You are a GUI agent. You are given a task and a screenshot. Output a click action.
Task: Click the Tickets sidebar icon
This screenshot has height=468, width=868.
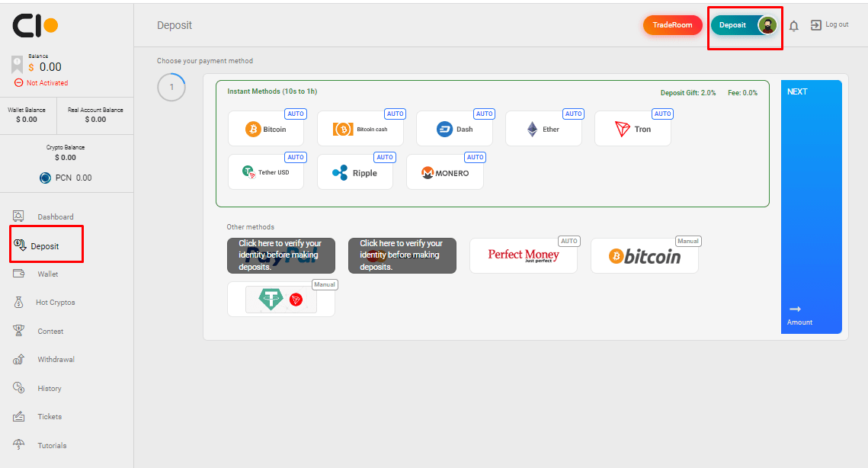(x=18, y=416)
